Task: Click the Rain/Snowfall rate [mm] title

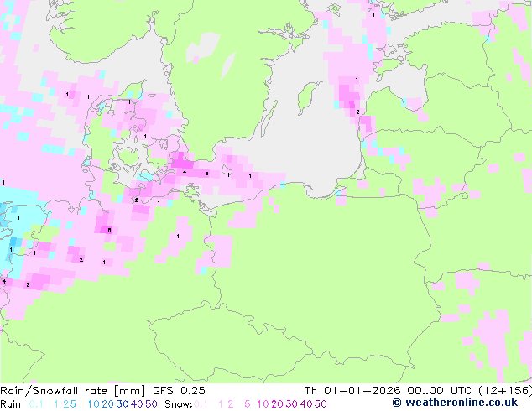Action: (x=73, y=391)
